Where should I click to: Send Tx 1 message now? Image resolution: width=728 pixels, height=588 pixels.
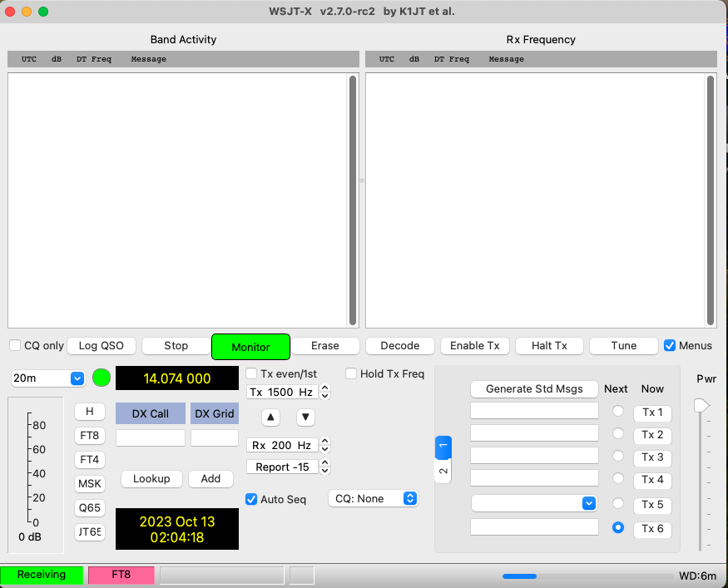652,413
